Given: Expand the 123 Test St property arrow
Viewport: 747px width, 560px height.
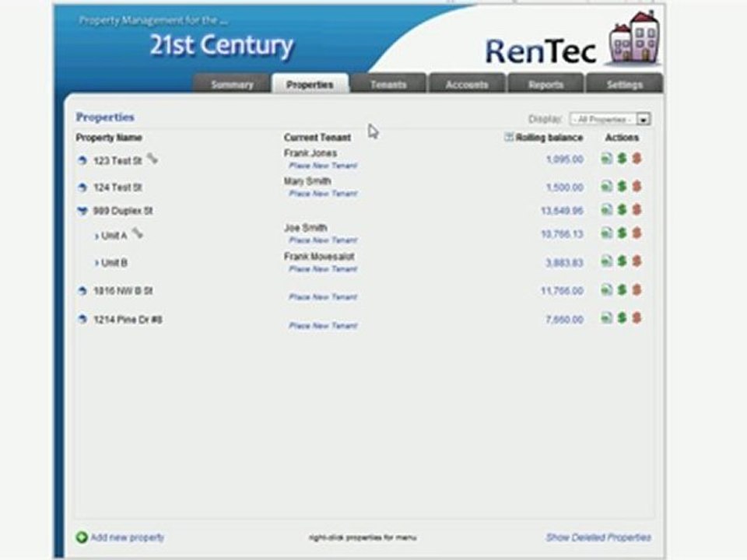Looking at the screenshot, I should 82,160.
